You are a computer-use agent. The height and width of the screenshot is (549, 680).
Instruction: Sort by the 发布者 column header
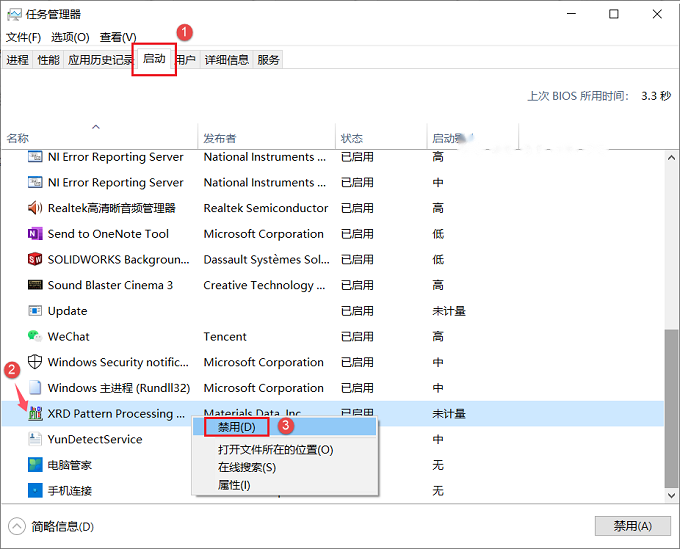[x=266, y=138]
